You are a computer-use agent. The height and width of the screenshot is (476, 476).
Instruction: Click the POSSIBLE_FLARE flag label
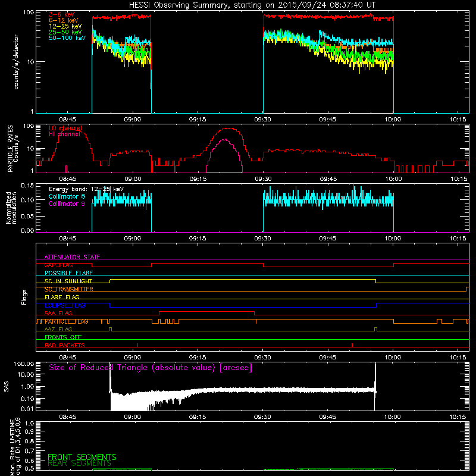point(68,273)
